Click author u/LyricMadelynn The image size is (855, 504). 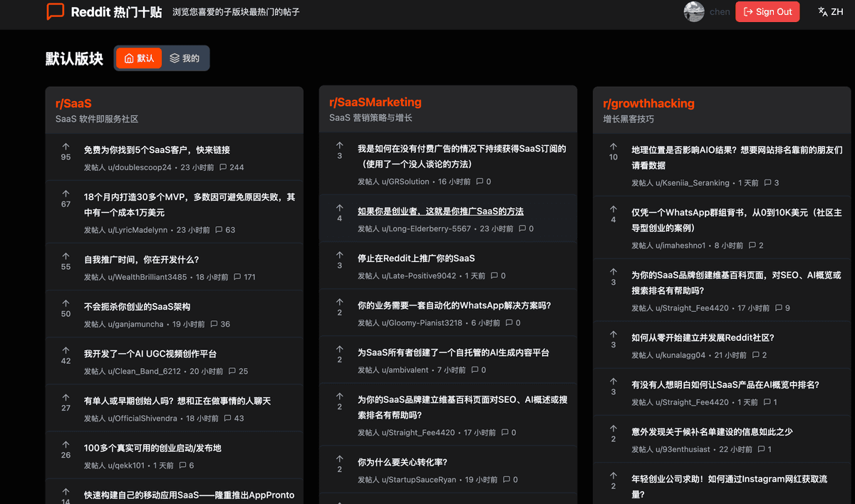click(138, 230)
